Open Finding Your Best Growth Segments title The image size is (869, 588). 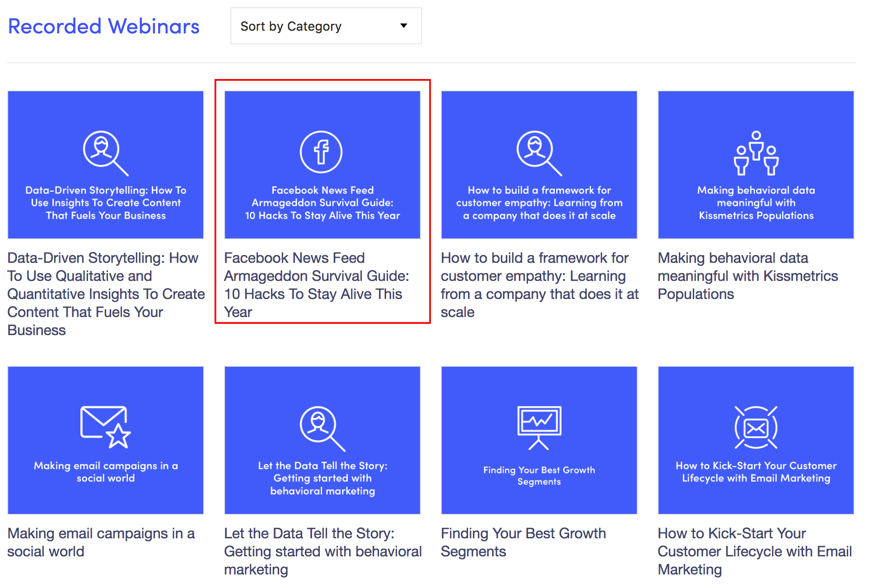point(523,542)
